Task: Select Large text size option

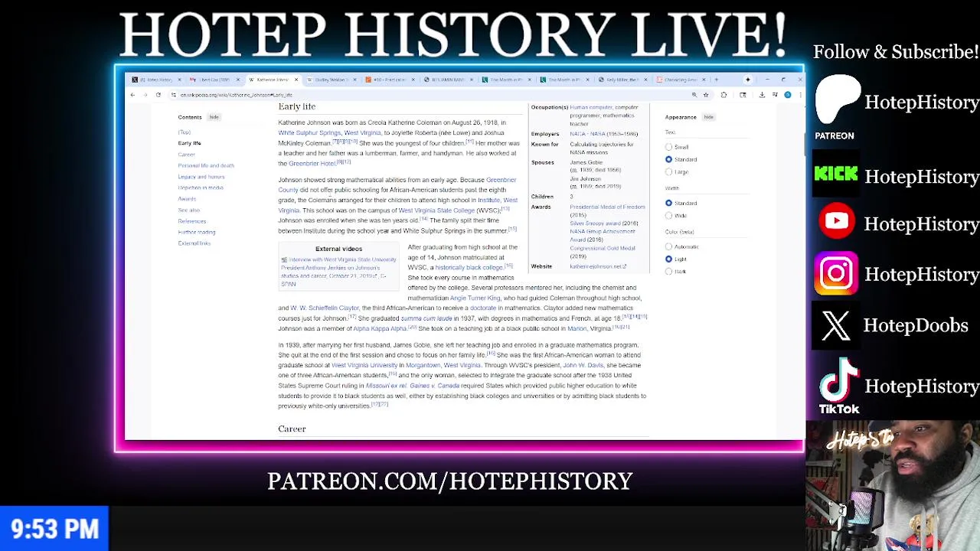Action: (x=669, y=171)
